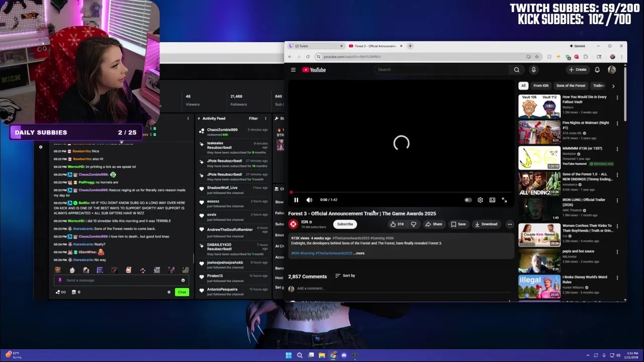Open File Explorer from the taskbar
This screenshot has height=362, width=644.
(321, 355)
